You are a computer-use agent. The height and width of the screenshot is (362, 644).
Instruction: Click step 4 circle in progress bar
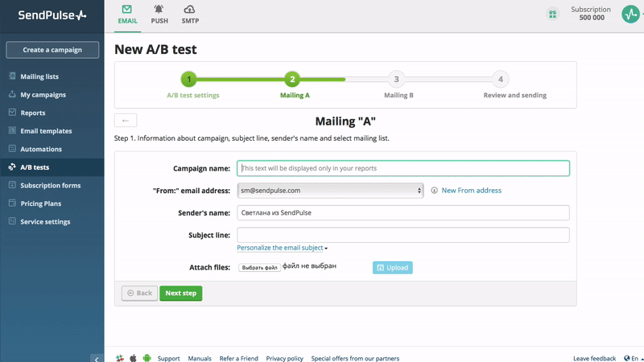tap(500, 79)
